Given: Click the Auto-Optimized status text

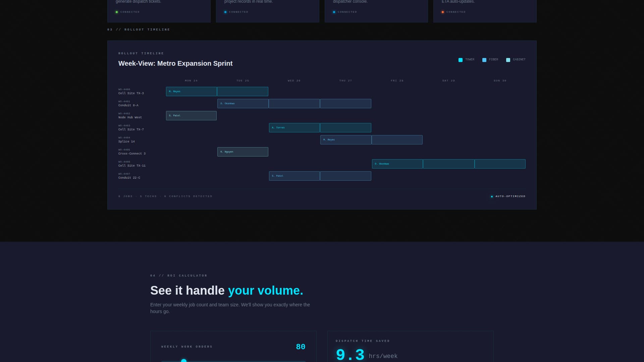Looking at the screenshot, I should pos(511,196).
